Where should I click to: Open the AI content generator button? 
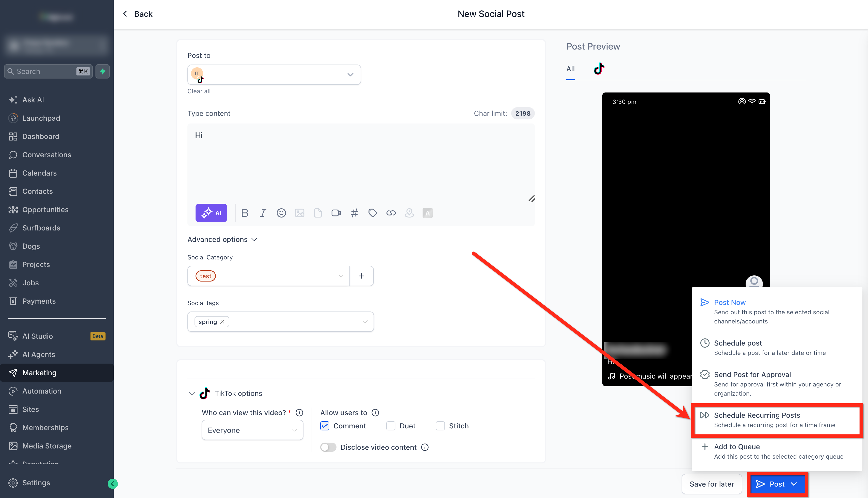click(211, 213)
